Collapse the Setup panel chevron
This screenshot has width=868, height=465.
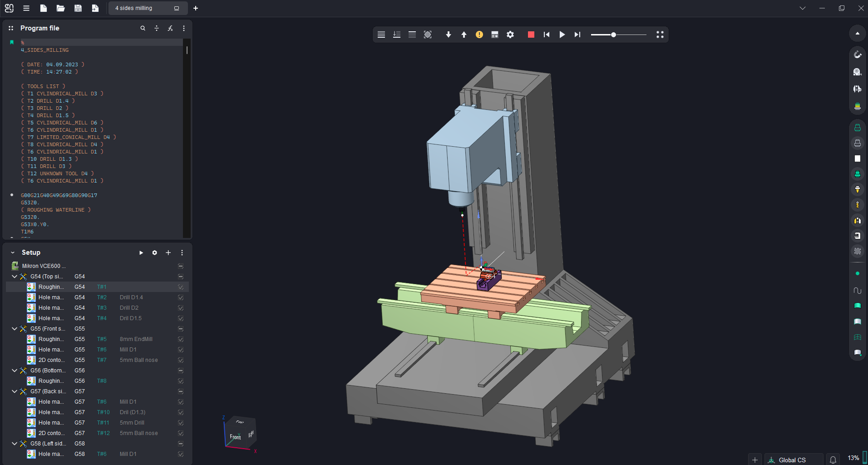tap(13, 252)
